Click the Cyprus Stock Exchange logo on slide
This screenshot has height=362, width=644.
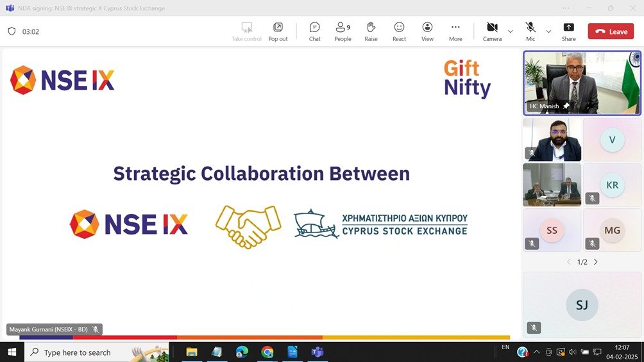(x=381, y=224)
